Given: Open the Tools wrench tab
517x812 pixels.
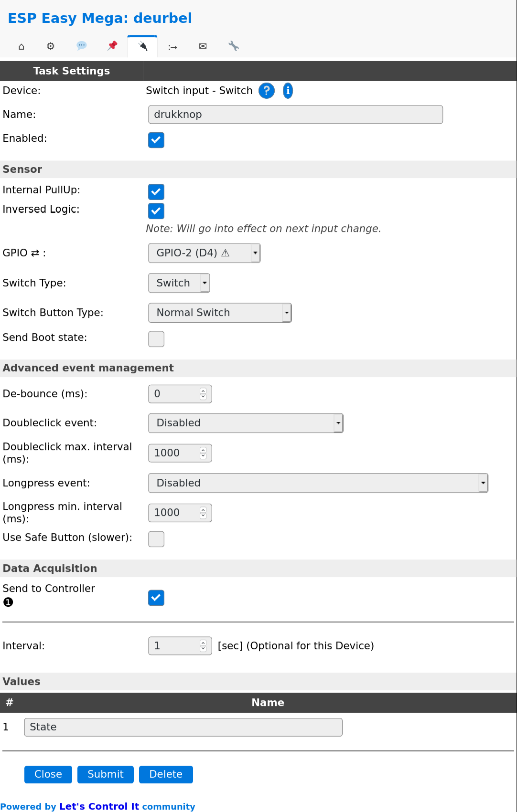Looking at the screenshot, I should [234, 46].
